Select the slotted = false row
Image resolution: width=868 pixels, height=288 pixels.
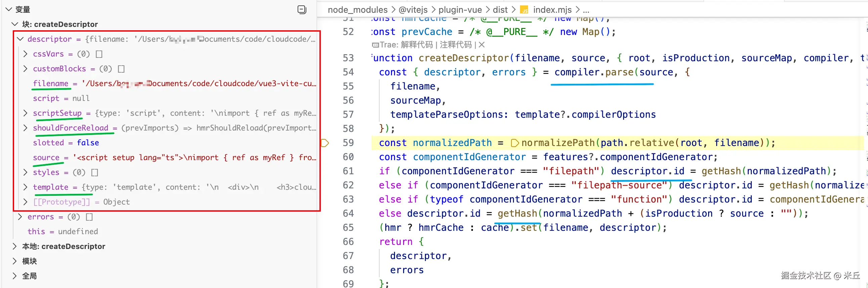click(x=167, y=143)
